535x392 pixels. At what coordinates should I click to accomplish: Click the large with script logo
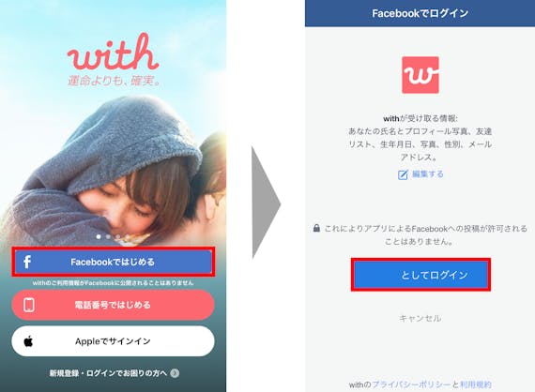point(113,52)
